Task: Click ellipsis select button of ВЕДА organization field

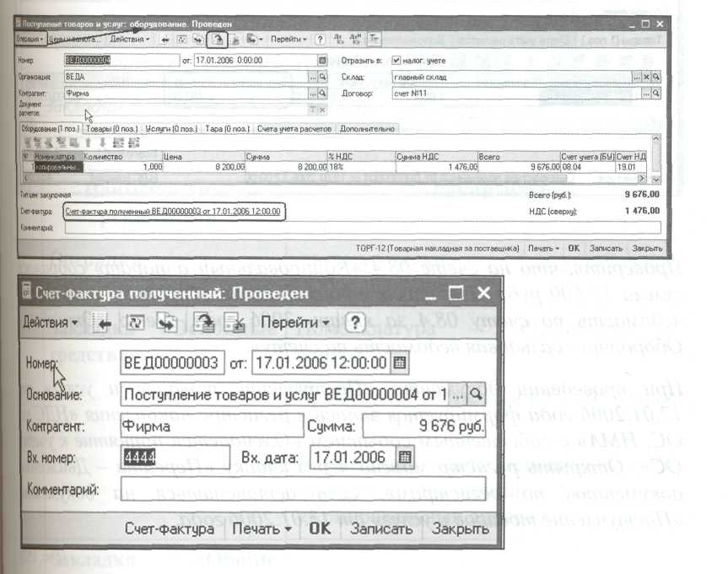Action: point(314,77)
